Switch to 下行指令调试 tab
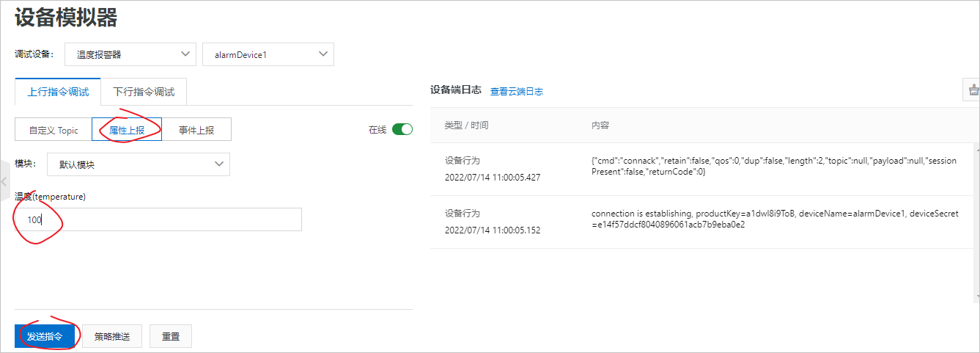Screen dimensions: 980x353 pyautogui.click(x=144, y=92)
